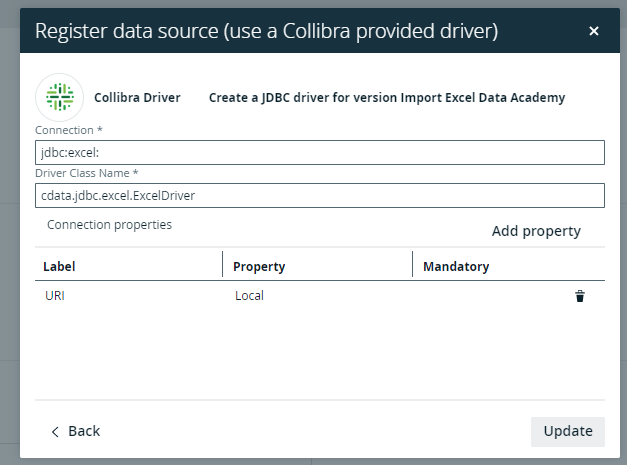Click Add property link
627x465 pixels.
coord(536,231)
